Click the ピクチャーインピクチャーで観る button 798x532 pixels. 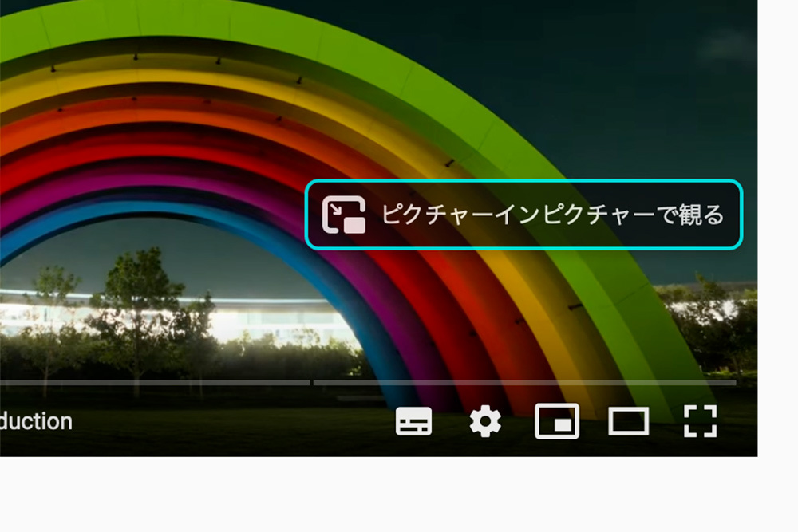point(523,215)
